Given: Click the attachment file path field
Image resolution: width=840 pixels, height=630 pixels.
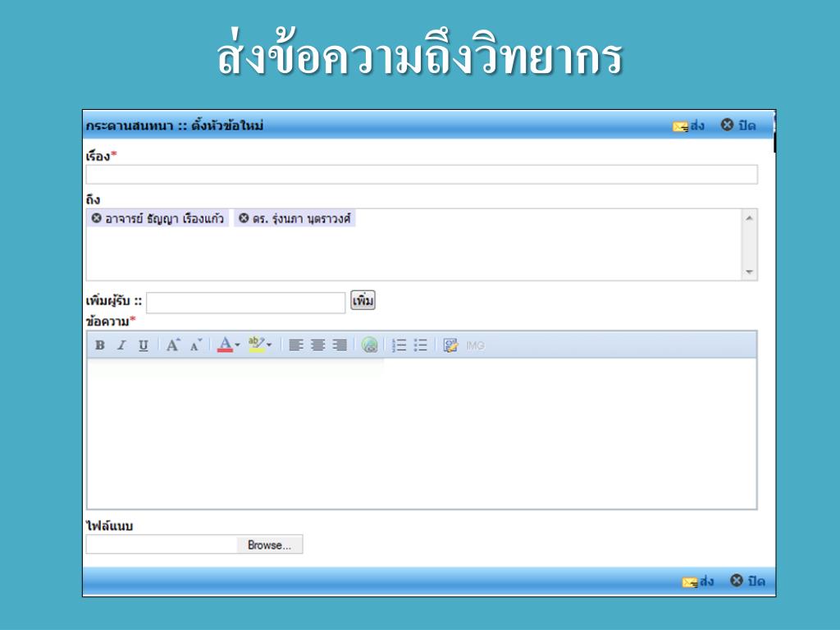Looking at the screenshot, I should coord(162,545).
